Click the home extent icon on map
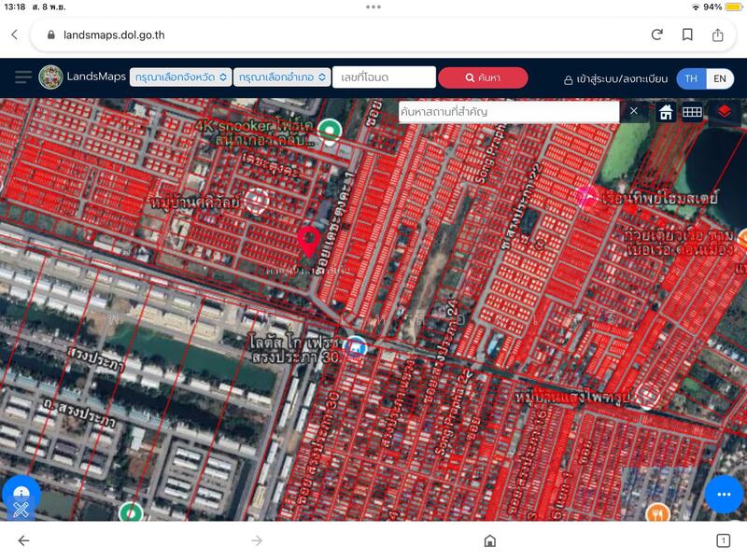Viewport: 747px width, 560px height. coord(666,112)
